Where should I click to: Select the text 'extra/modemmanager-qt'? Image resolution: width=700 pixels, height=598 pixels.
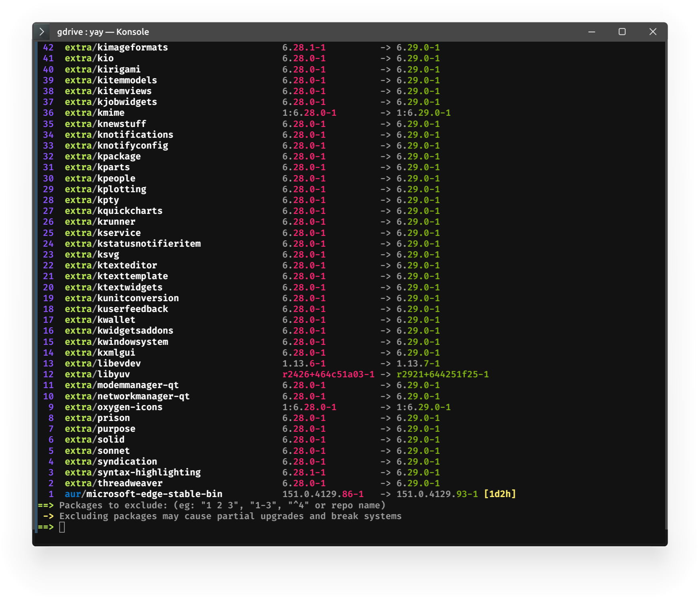(x=122, y=385)
